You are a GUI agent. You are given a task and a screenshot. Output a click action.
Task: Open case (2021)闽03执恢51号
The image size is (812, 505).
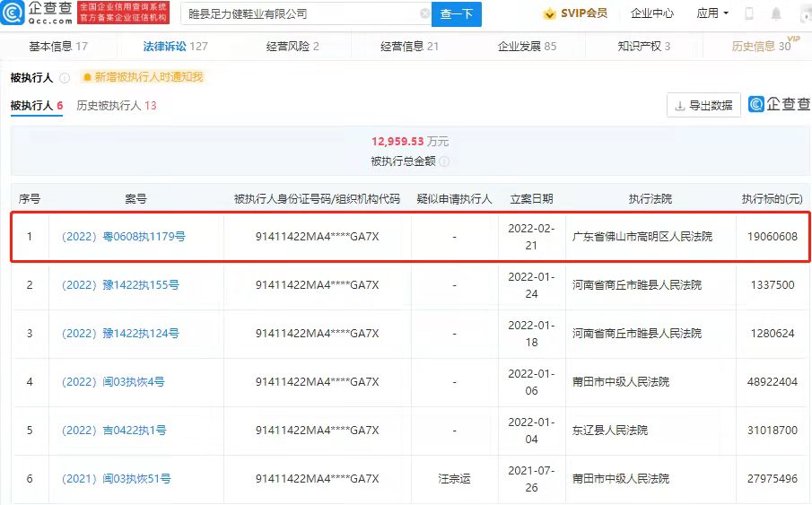[116, 479]
